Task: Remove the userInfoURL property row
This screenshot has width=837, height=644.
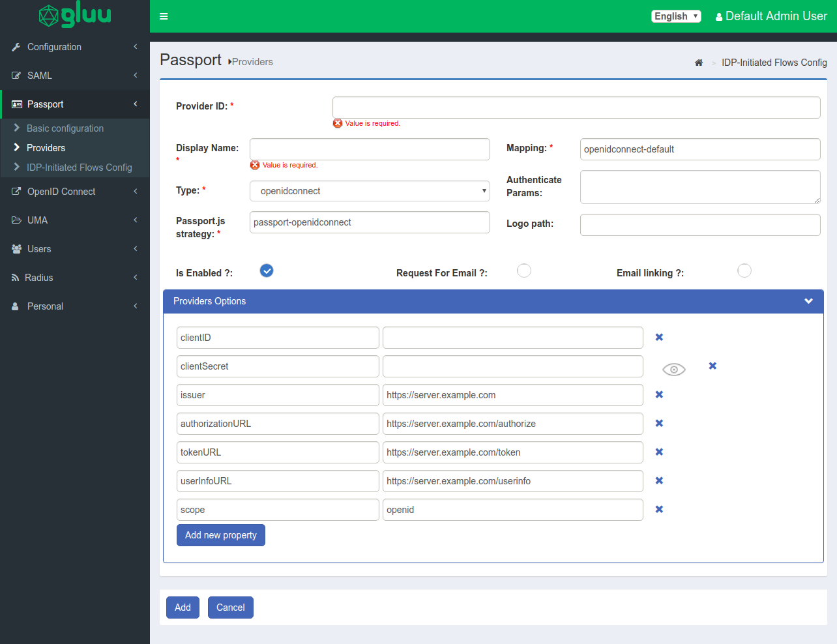Action: 659,481
